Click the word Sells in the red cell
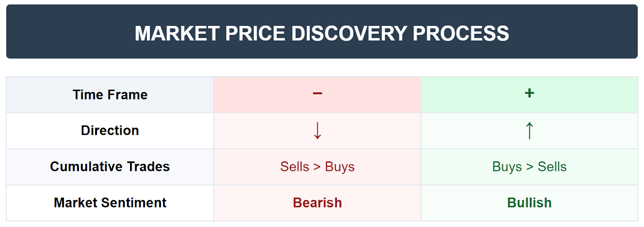644x227 pixels. pos(295,167)
